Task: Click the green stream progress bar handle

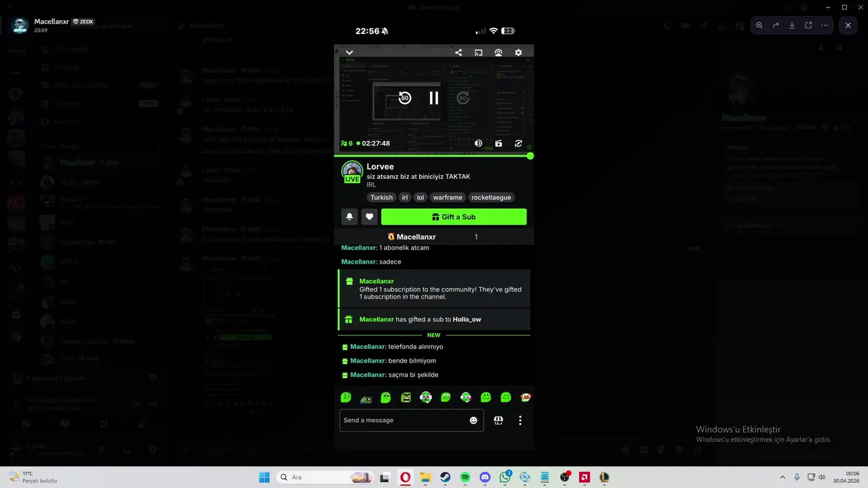Action: (530, 156)
